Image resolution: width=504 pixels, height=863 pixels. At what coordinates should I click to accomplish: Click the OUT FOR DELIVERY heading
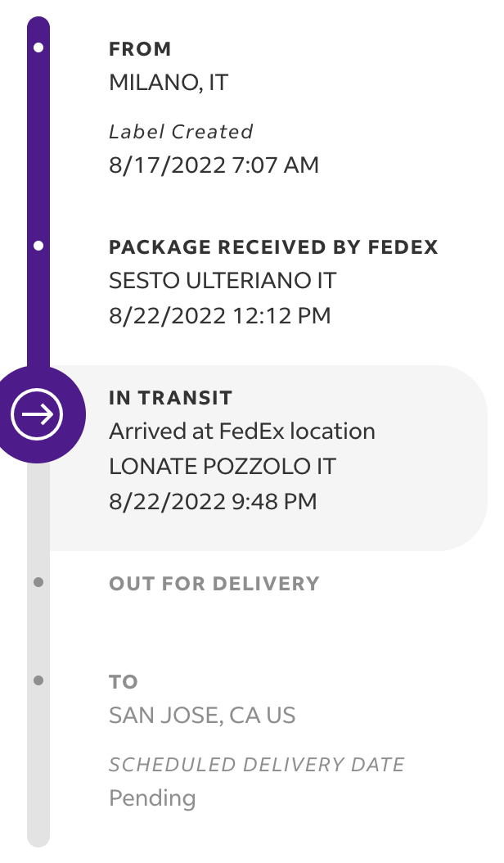point(214,584)
